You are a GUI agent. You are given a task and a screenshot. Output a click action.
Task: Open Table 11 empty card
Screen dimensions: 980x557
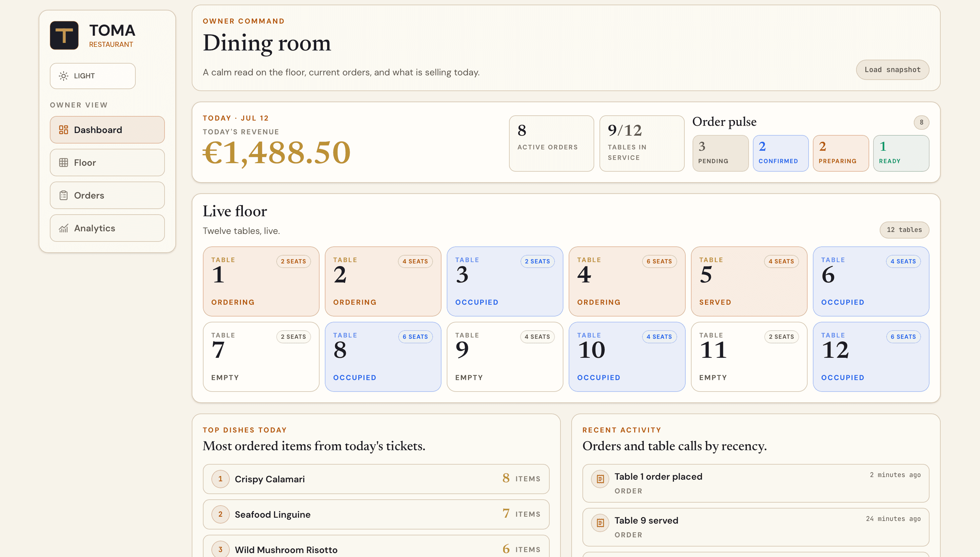749,357
